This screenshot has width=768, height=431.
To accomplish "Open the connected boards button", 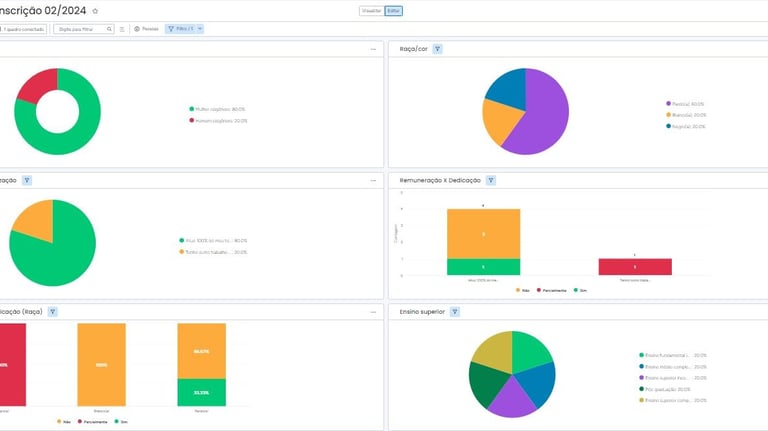I will [x=23, y=29].
